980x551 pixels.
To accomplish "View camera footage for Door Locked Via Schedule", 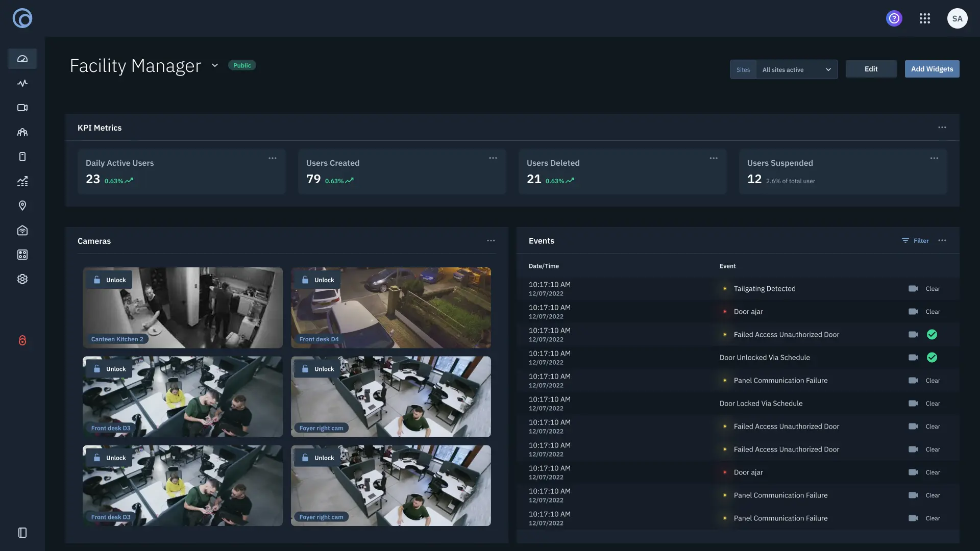I will pyautogui.click(x=913, y=404).
